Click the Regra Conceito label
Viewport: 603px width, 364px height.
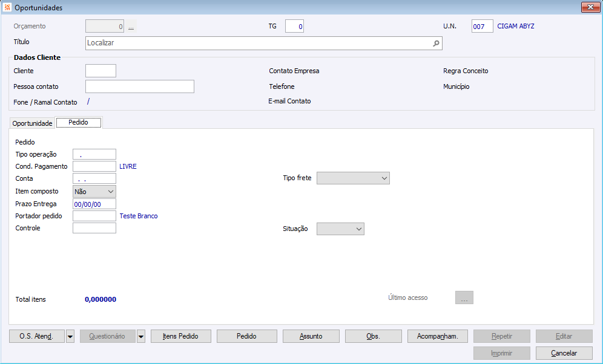click(x=466, y=71)
